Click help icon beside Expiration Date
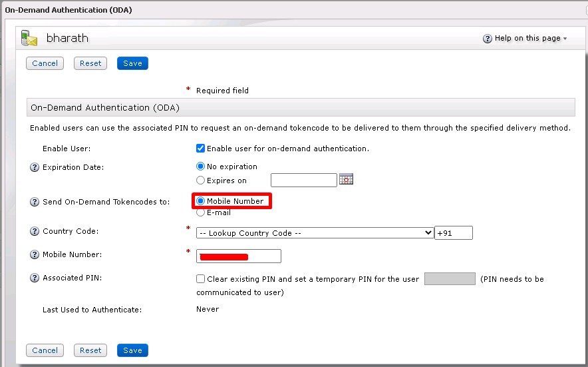This screenshot has width=588, height=367. (x=35, y=167)
